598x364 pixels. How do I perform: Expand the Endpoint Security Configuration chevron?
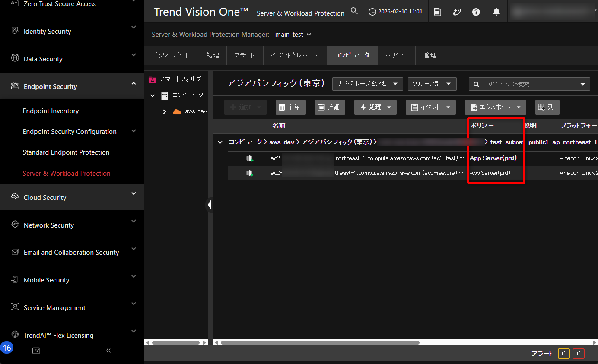tap(134, 131)
